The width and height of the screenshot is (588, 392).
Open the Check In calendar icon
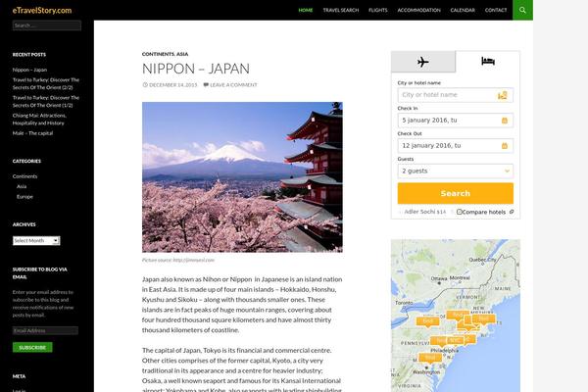click(x=505, y=121)
